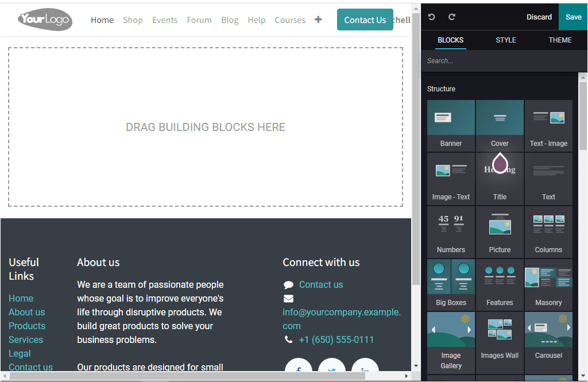Click the Products link in Useful Links
This screenshot has height=382, width=588.
point(27,326)
